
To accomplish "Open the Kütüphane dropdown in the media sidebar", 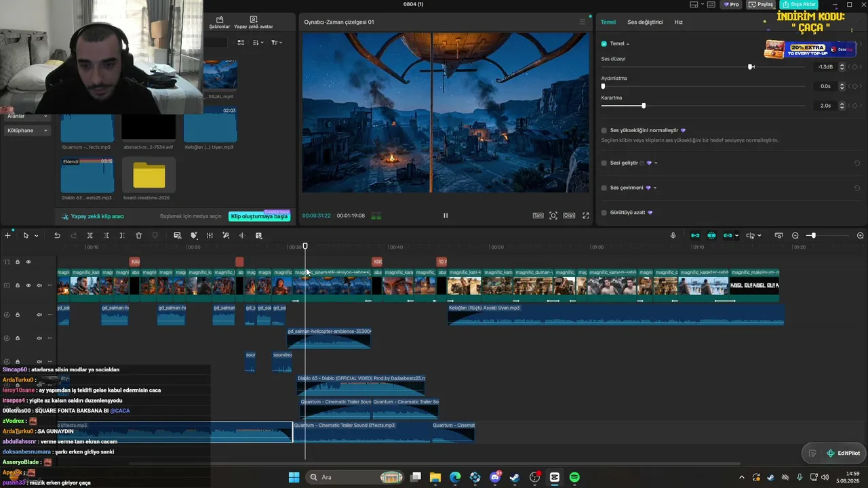I will tap(27, 130).
